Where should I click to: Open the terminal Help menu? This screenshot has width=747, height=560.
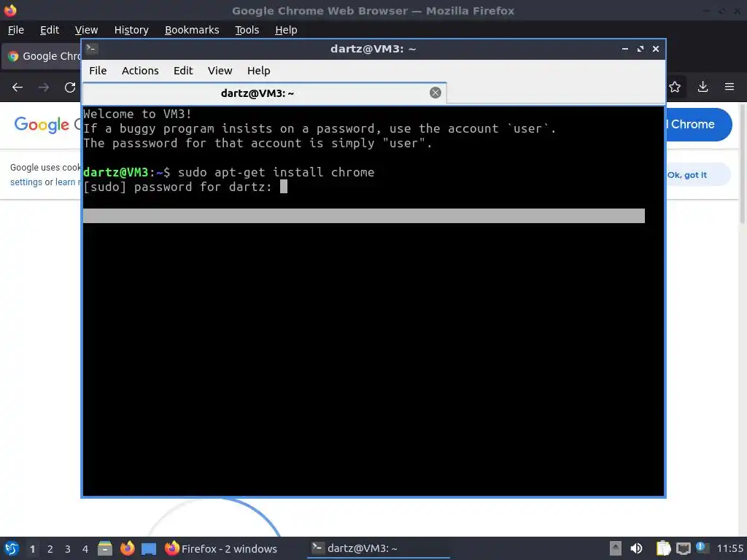pos(259,71)
